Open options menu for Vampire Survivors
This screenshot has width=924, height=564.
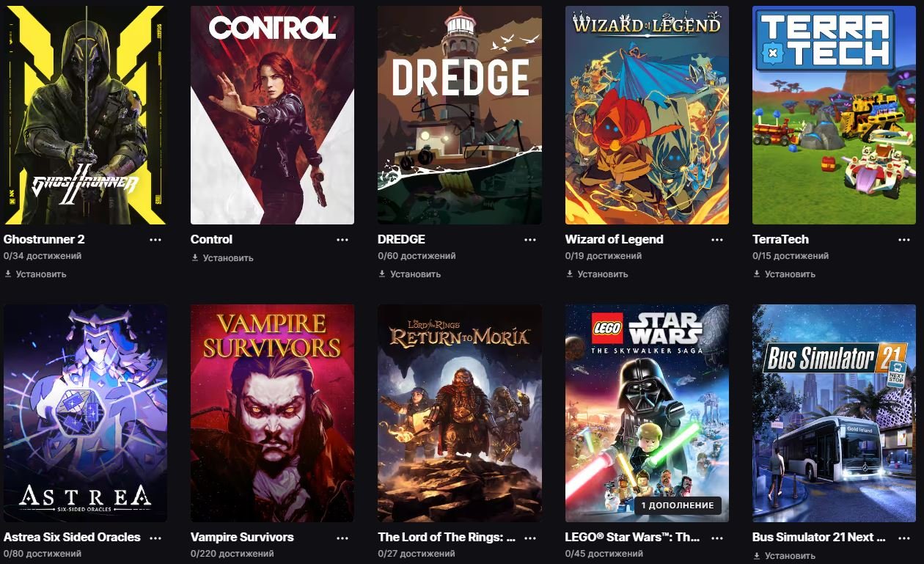[x=342, y=538]
